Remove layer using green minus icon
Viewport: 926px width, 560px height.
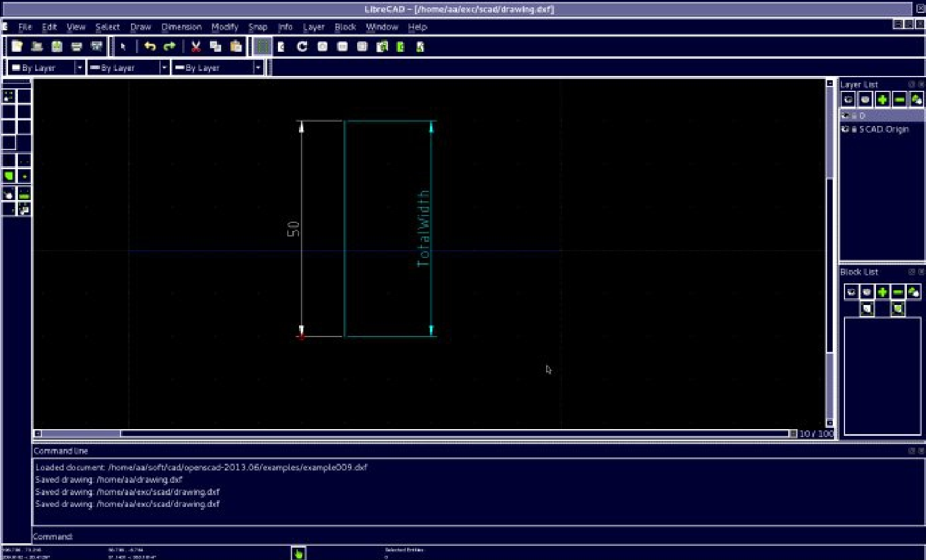(899, 99)
